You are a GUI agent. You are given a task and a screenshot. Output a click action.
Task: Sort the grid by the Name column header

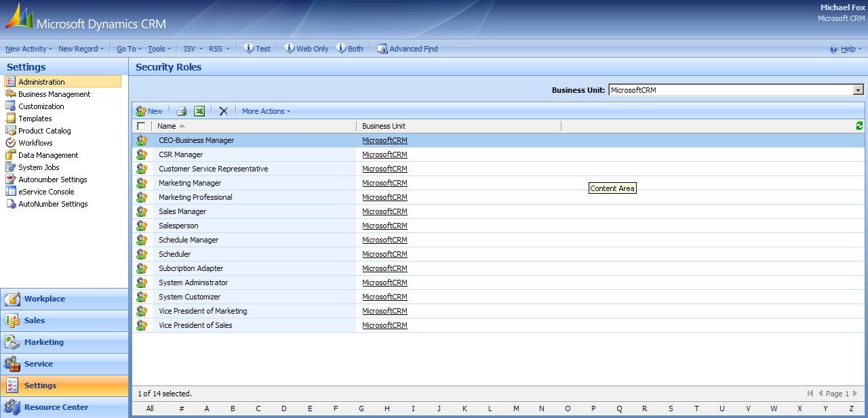coord(167,126)
